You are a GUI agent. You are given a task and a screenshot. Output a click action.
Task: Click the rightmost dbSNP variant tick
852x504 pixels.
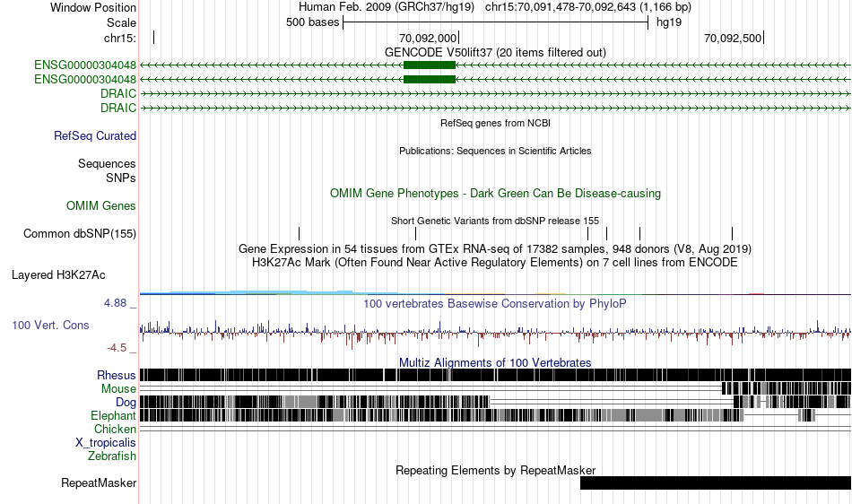(732, 233)
